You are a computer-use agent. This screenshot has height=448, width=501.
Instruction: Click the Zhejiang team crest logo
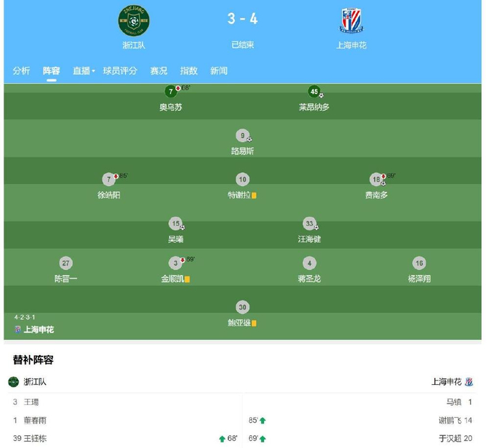134,21
